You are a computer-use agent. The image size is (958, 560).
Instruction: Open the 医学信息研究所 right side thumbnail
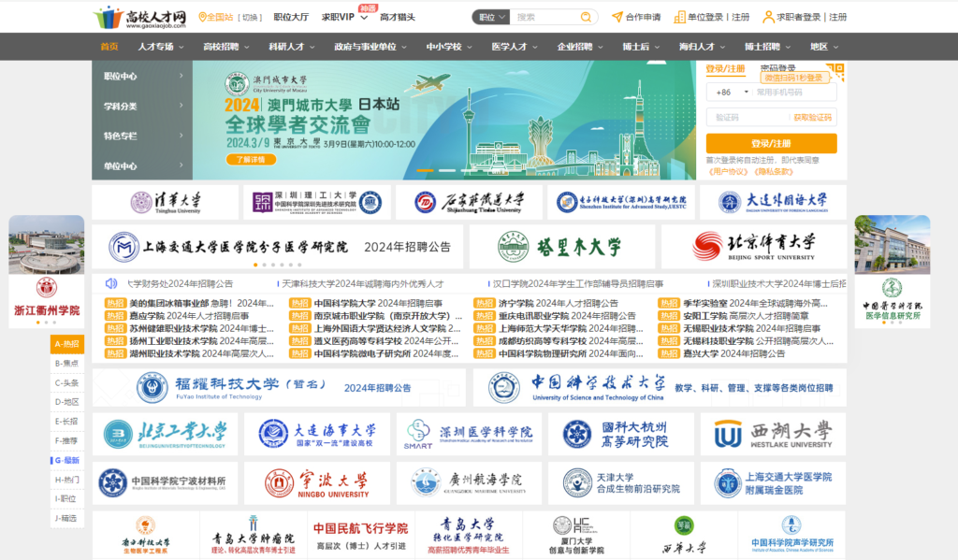(892, 271)
